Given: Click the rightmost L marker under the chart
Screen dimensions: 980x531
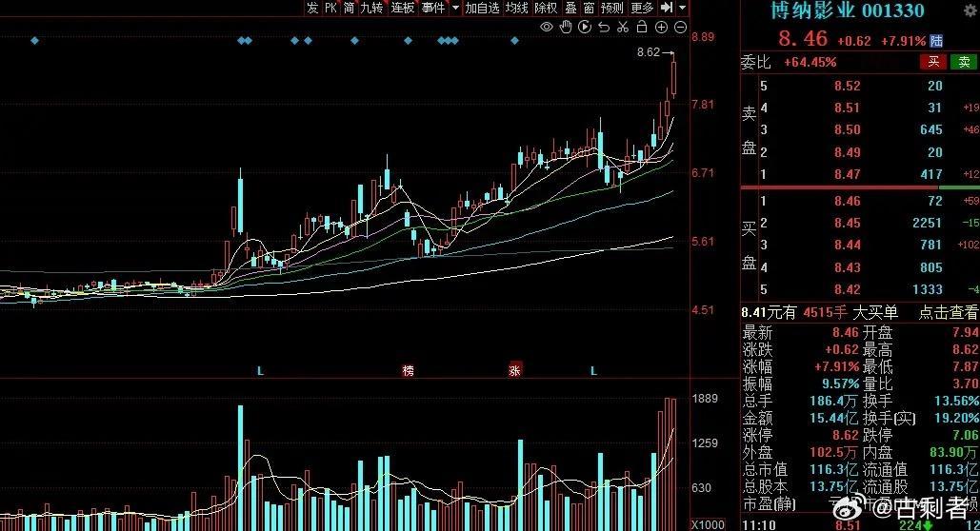Looking at the screenshot, I should [593, 371].
